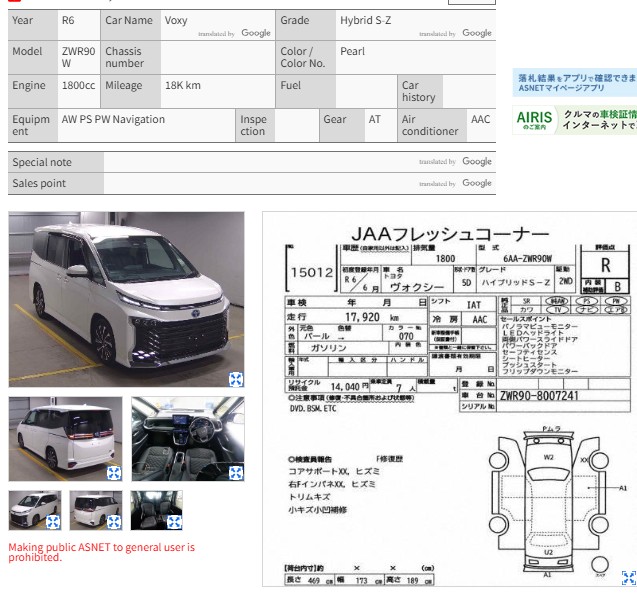Expand the small front-angle thumbnail via icon

point(53,522)
